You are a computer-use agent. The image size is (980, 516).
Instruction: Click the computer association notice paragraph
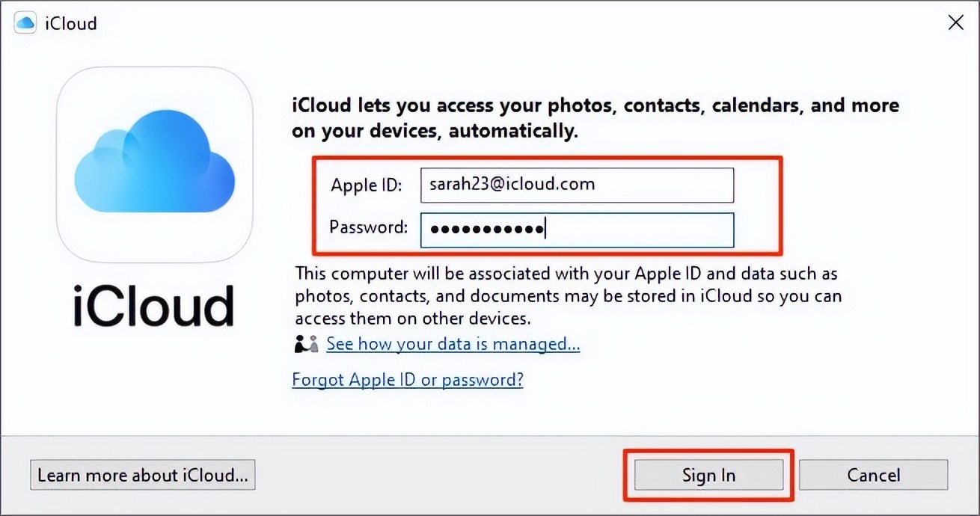pyautogui.click(x=569, y=295)
